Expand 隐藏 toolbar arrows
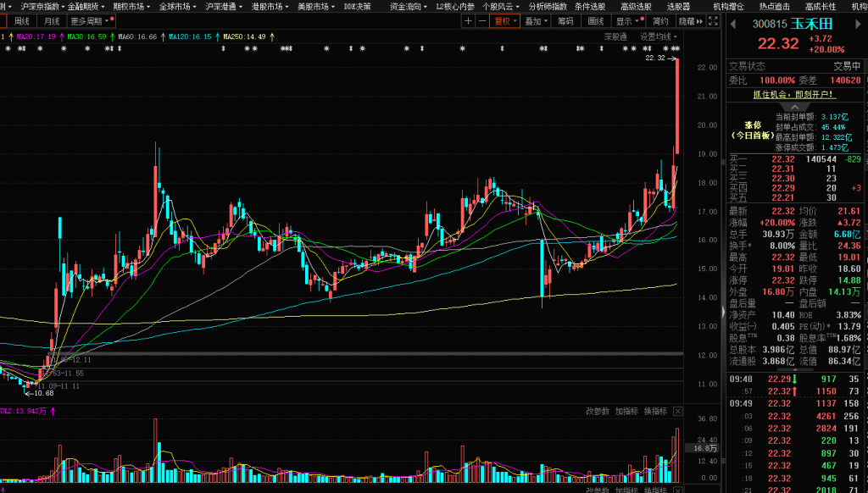Viewport: 868px width, 493px height. point(691,21)
